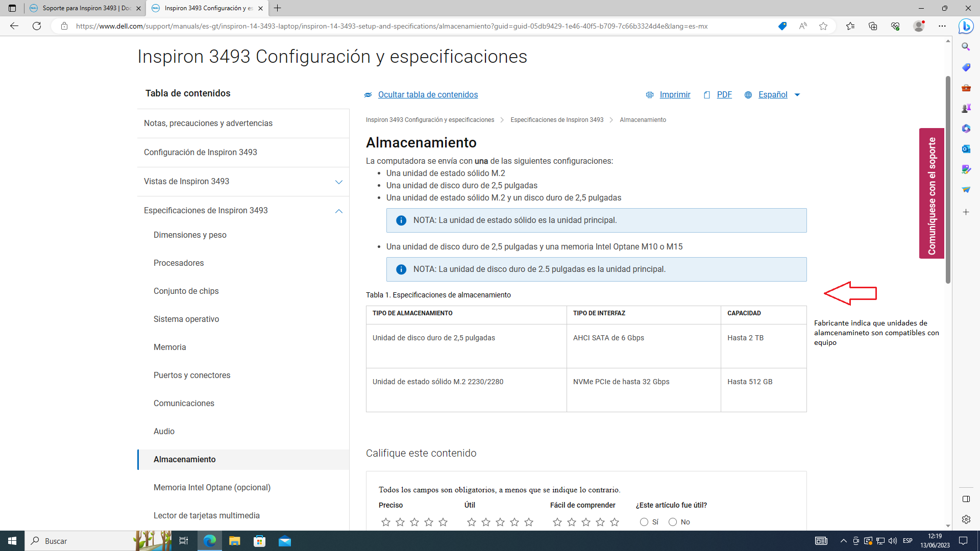Viewport: 980px width, 551px height.
Task: Click the browser refresh icon
Action: point(37,26)
